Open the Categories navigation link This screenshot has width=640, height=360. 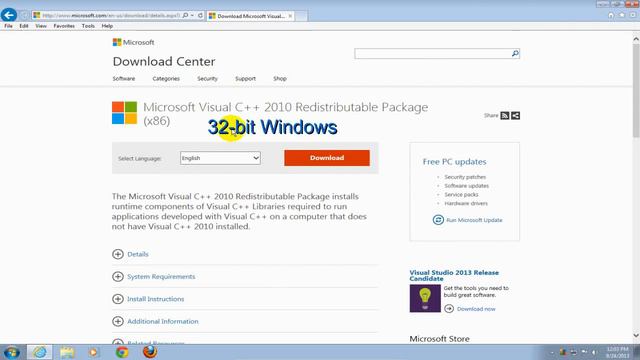tap(166, 78)
